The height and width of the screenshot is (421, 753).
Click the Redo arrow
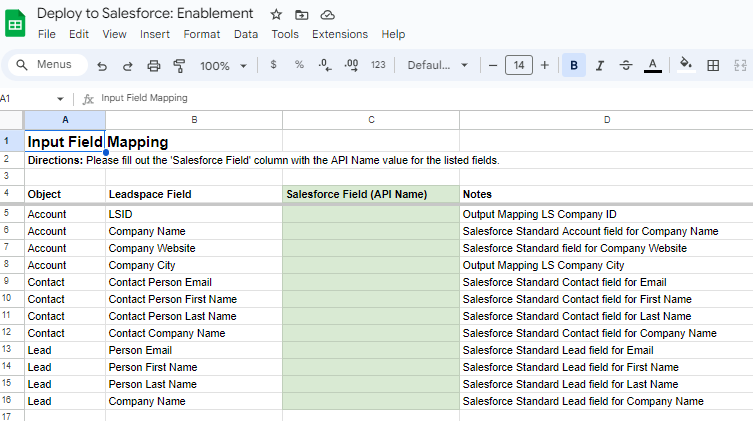tap(127, 65)
